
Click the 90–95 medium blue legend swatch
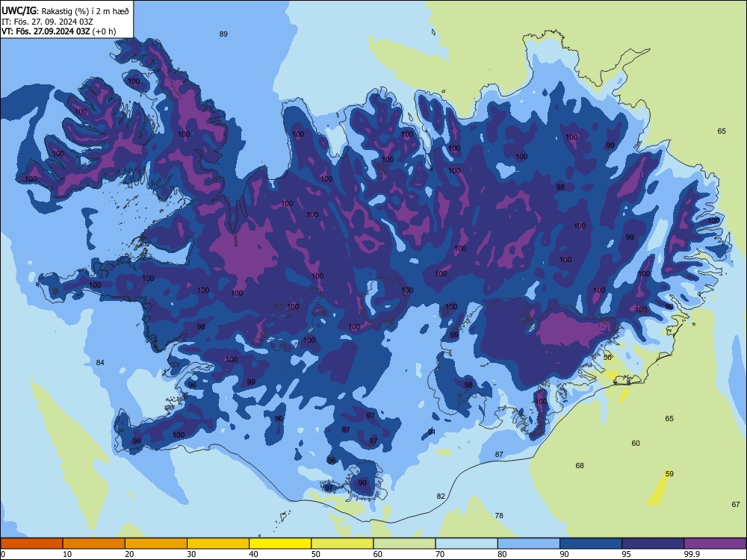click(591, 544)
